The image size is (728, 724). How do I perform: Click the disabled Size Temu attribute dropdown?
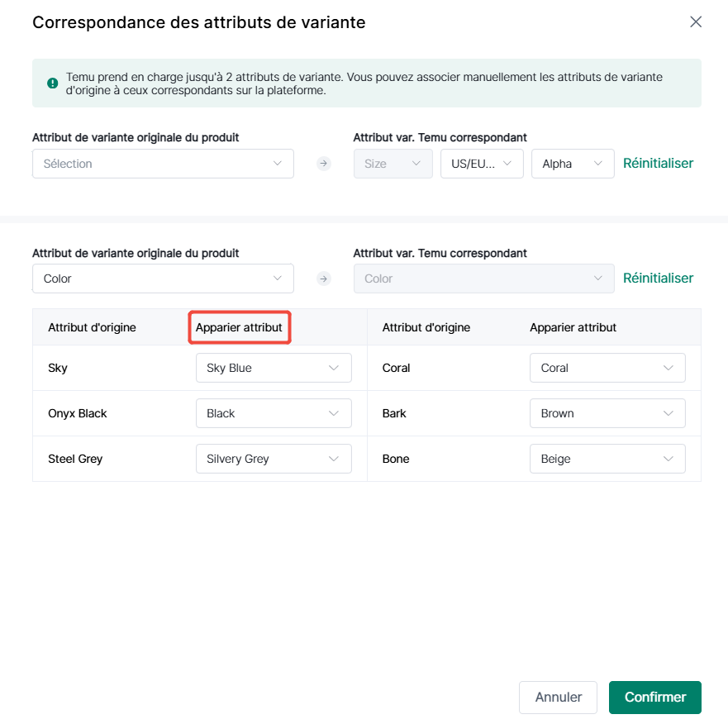(393, 164)
